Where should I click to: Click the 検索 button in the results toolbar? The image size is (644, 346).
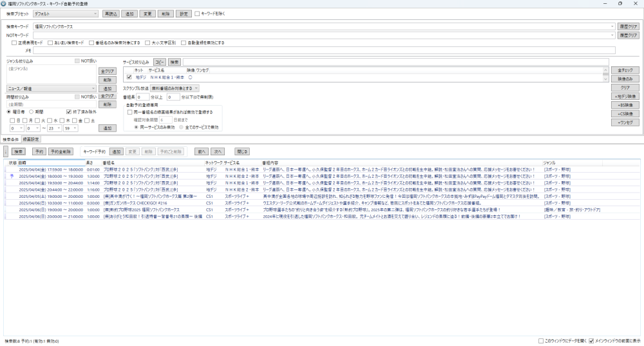[x=18, y=151]
